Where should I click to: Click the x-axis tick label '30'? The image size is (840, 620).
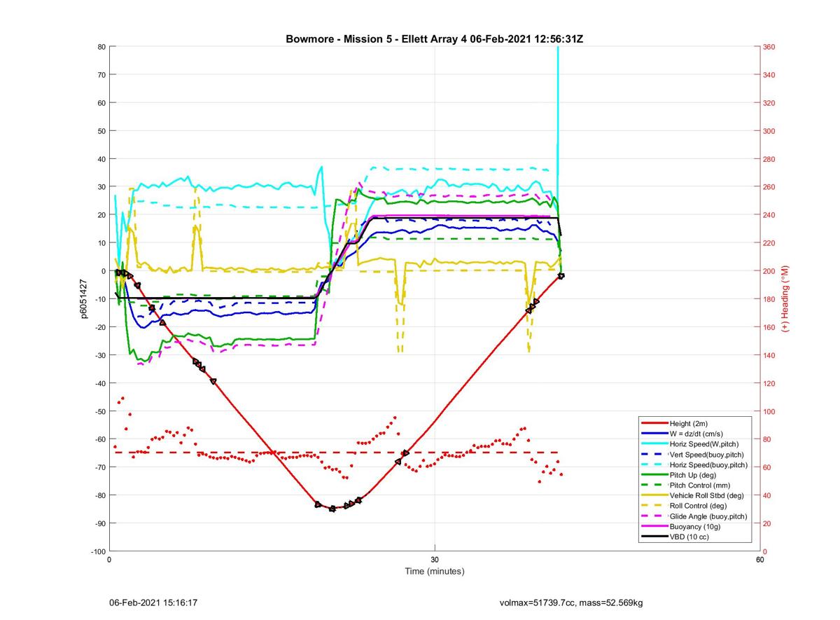pyautogui.click(x=435, y=560)
